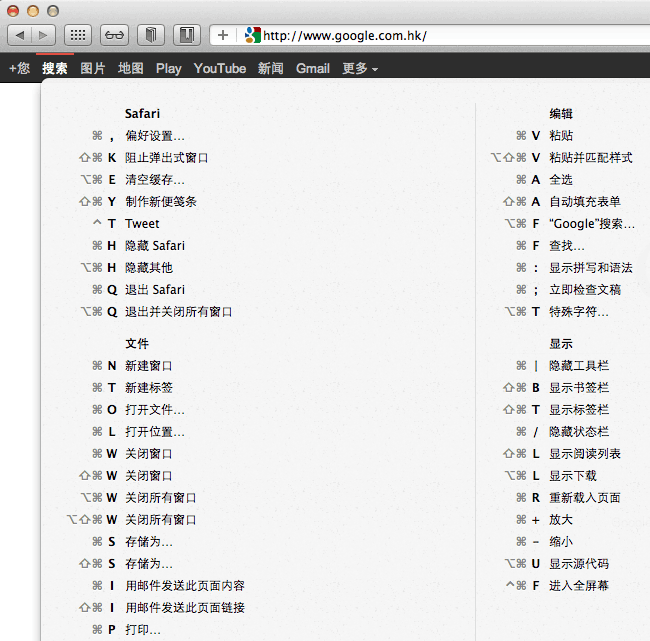
Task: Select "Google"搜索… entry
Action: click(592, 223)
